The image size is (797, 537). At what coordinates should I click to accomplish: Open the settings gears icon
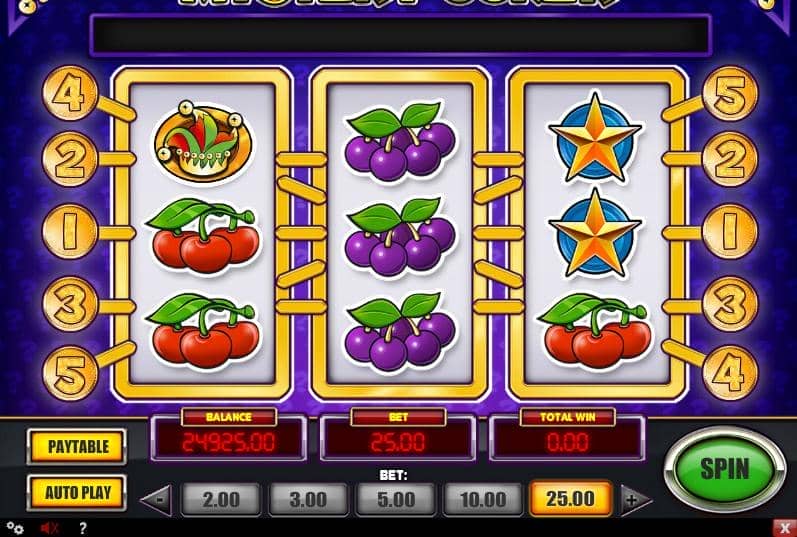[x=15, y=528]
